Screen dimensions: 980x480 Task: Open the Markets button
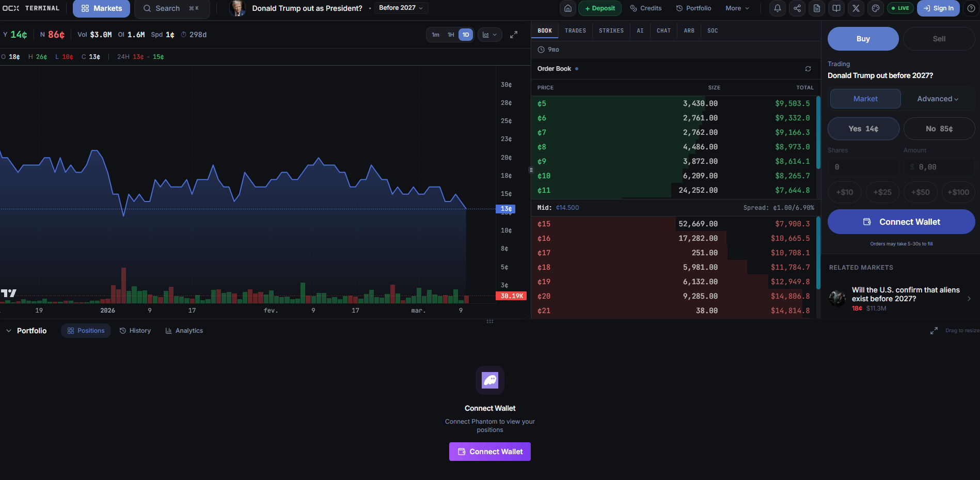[102, 8]
